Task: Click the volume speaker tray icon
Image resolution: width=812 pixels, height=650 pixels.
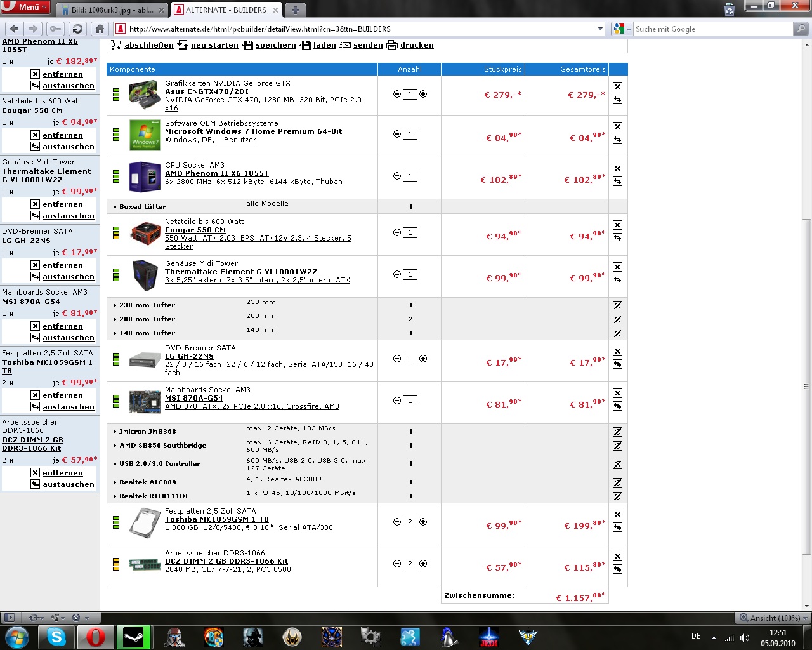Action: click(744, 638)
